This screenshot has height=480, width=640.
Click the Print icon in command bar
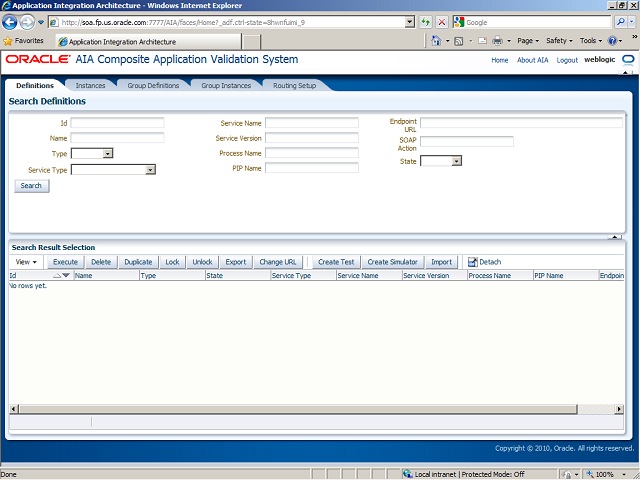point(497,41)
